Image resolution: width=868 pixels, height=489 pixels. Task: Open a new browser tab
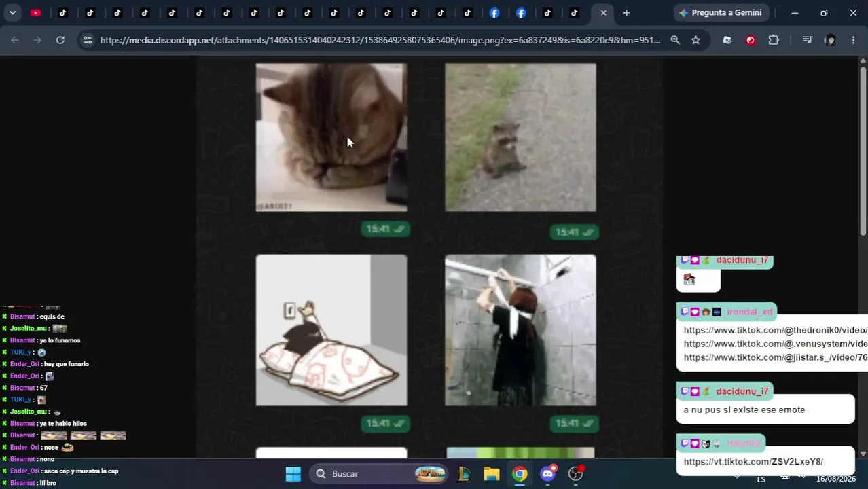(x=626, y=12)
